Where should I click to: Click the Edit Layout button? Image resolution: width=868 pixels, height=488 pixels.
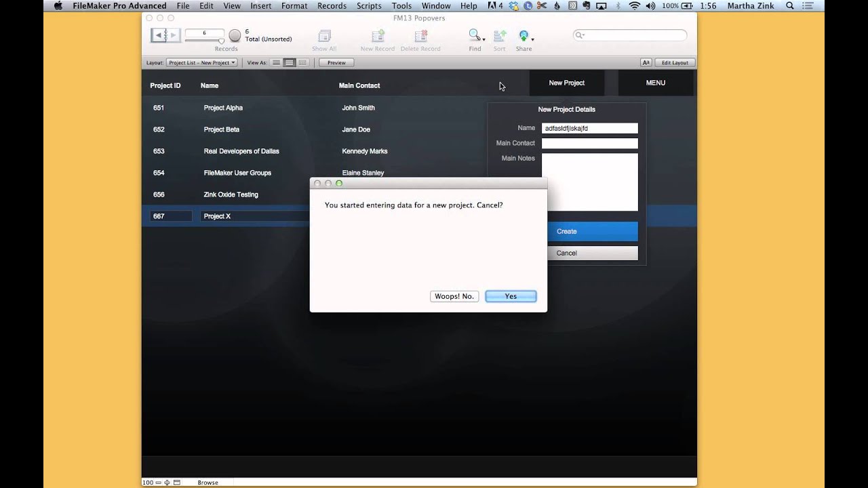tap(675, 62)
